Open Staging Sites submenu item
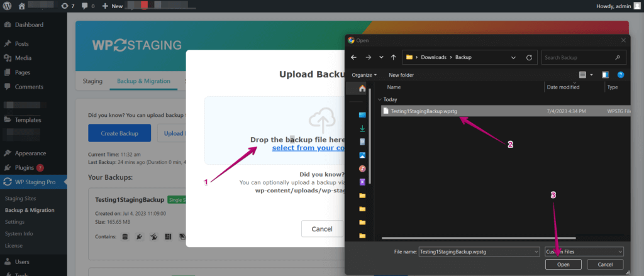 21,199
